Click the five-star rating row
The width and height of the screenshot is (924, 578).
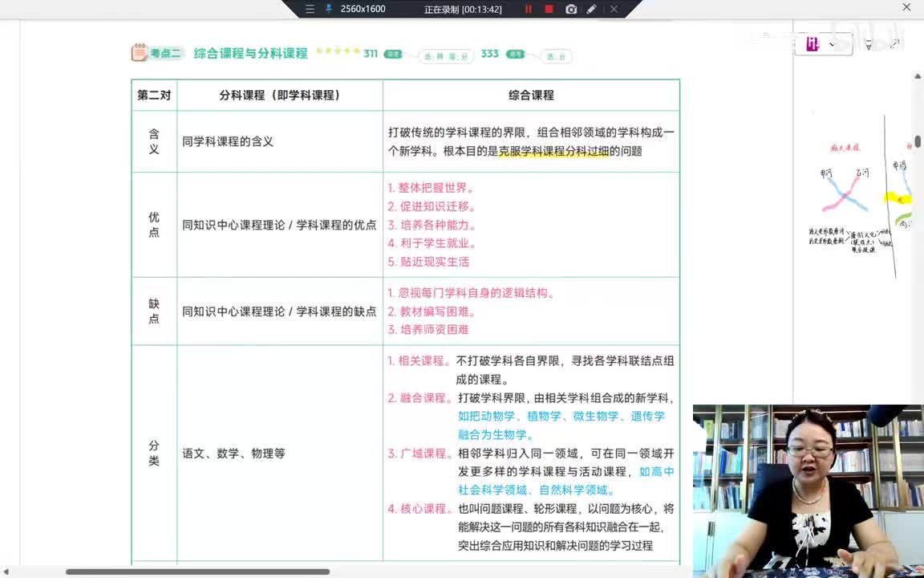[x=338, y=51]
